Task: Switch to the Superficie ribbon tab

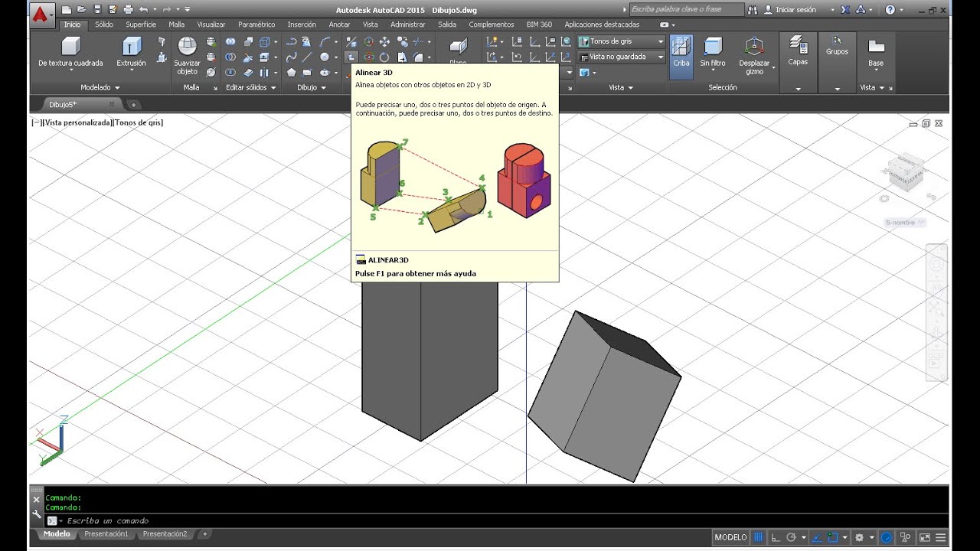Action: click(141, 24)
